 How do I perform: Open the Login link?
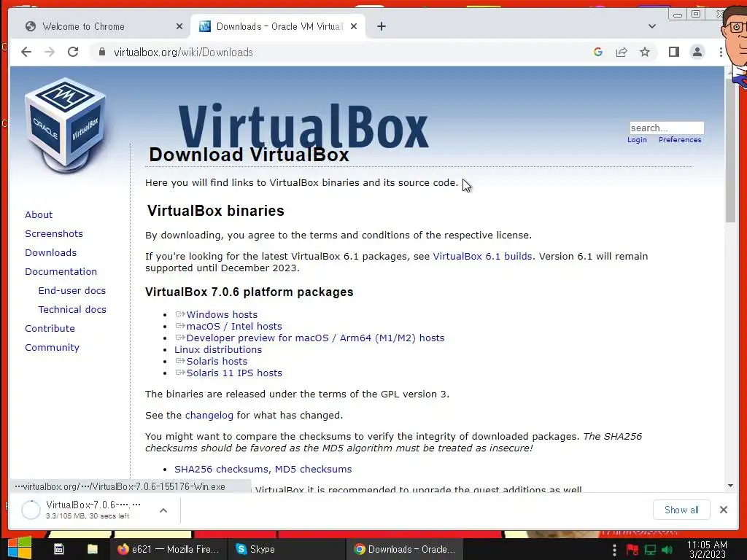637,139
